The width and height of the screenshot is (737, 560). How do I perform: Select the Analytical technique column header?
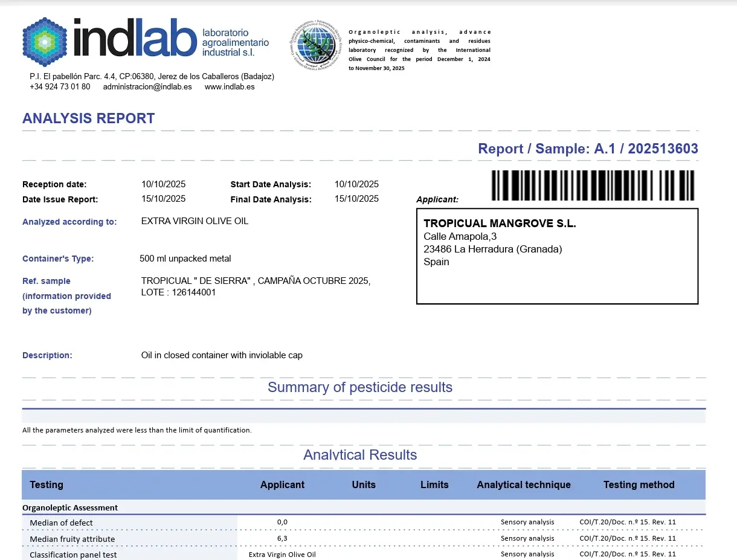point(524,484)
